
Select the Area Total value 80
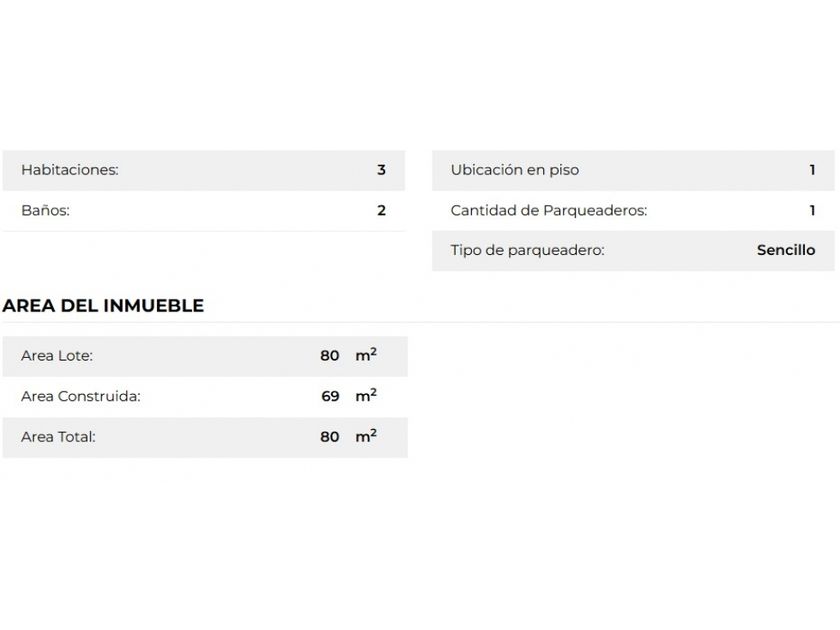[330, 437]
